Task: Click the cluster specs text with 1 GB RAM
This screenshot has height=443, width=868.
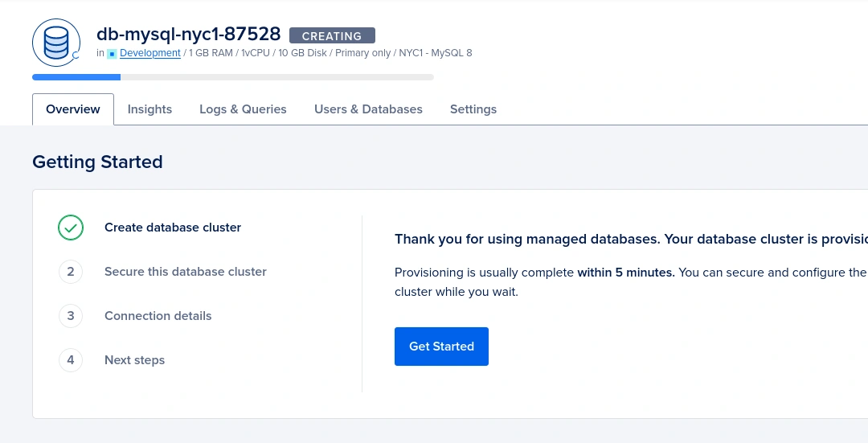Action: pyautogui.click(x=330, y=53)
